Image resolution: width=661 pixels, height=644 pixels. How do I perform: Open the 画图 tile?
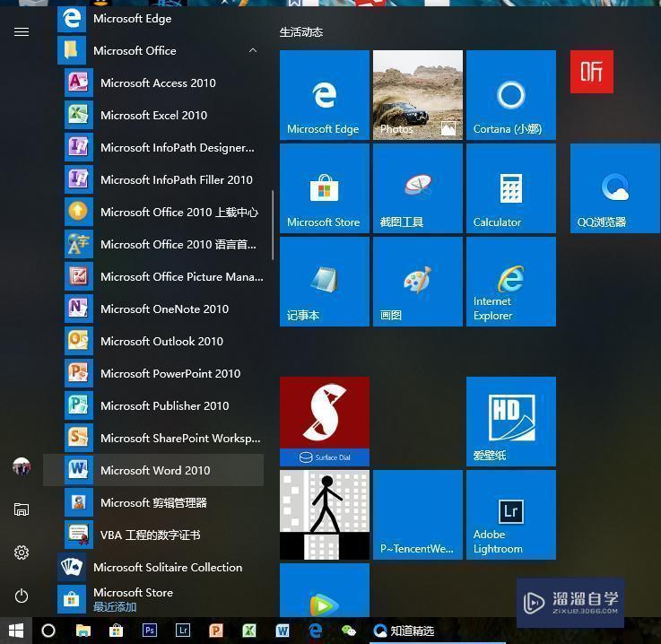coord(418,282)
